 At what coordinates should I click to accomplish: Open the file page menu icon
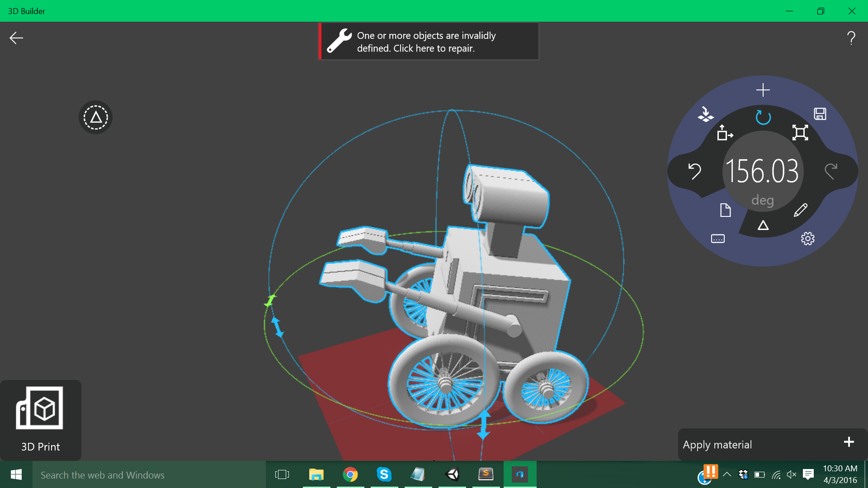(x=725, y=210)
